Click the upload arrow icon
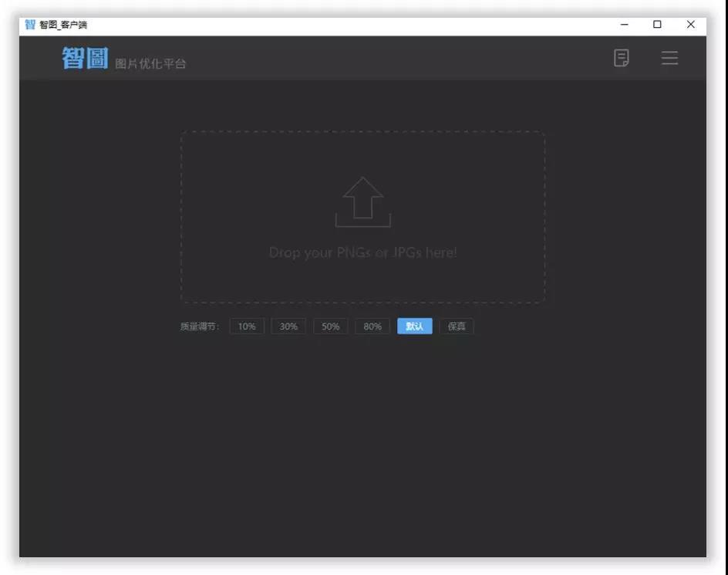Image resolution: width=728 pixels, height=575 pixels. click(362, 201)
